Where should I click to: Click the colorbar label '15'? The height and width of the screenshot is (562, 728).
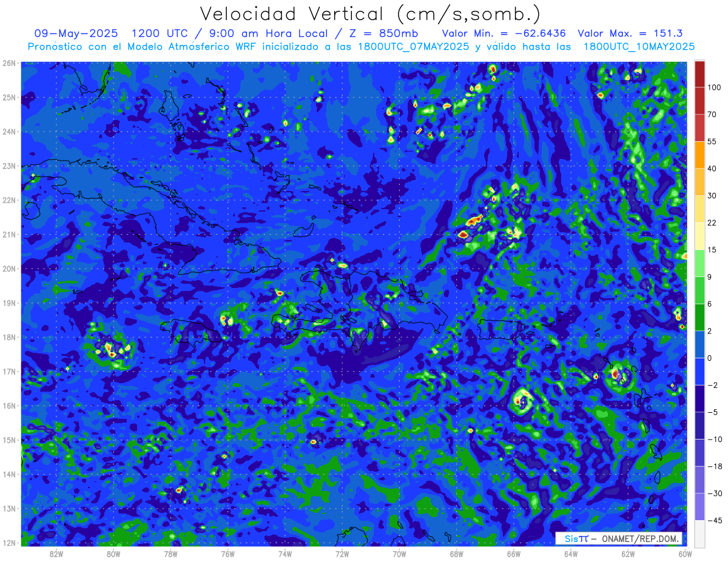[x=712, y=250]
